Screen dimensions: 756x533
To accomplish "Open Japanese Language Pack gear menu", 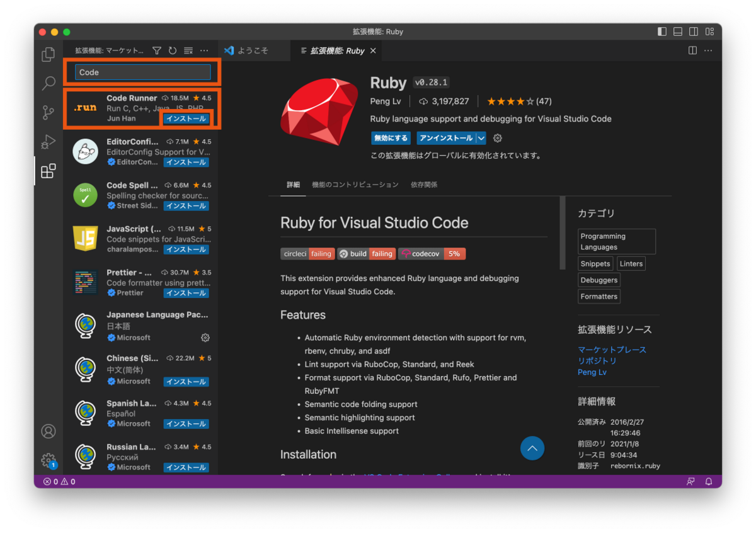I will coord(205,338).
